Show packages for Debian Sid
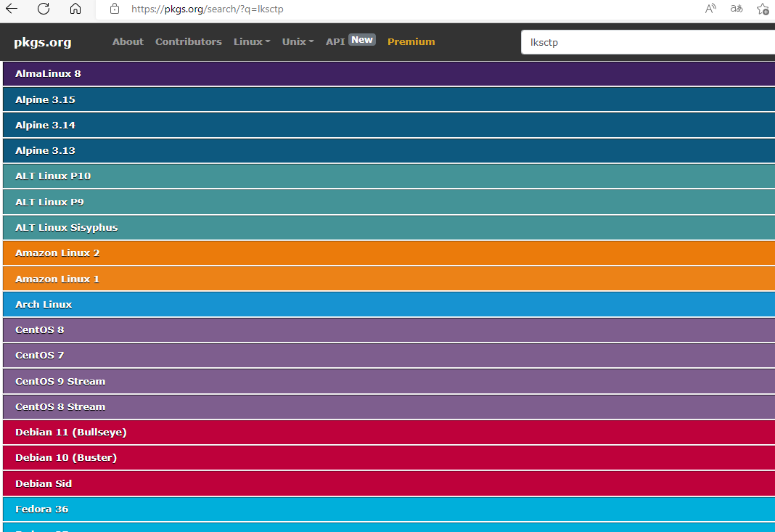Image resolution: width=775 pixels, height=532 pixels. 389,483
